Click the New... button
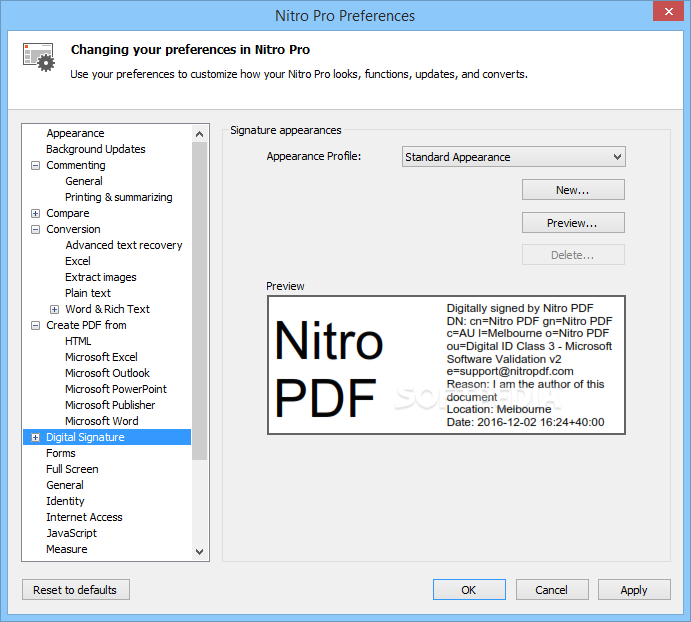 (573, 190)
